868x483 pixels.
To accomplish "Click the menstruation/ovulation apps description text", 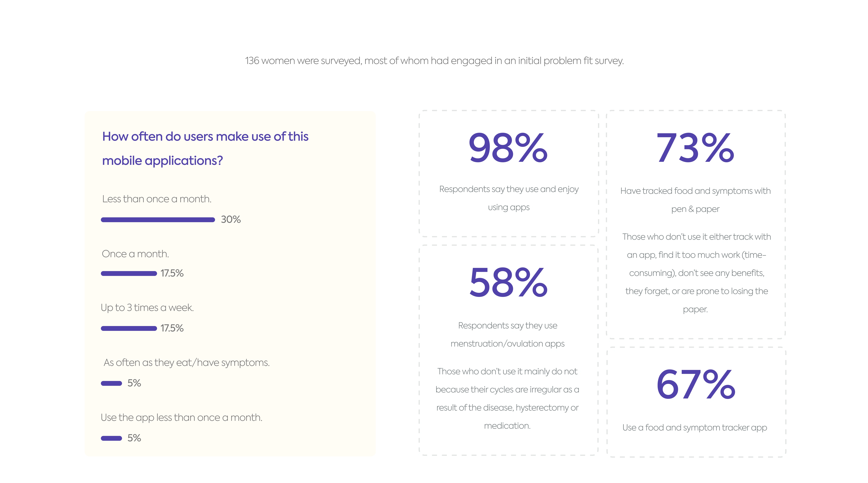I will pyautogui.click(x=507, y=334).
